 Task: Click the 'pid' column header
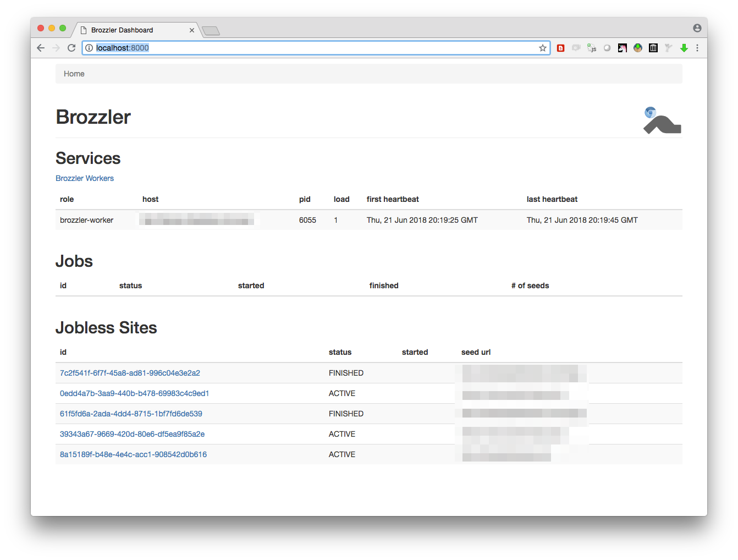point(305,199)
